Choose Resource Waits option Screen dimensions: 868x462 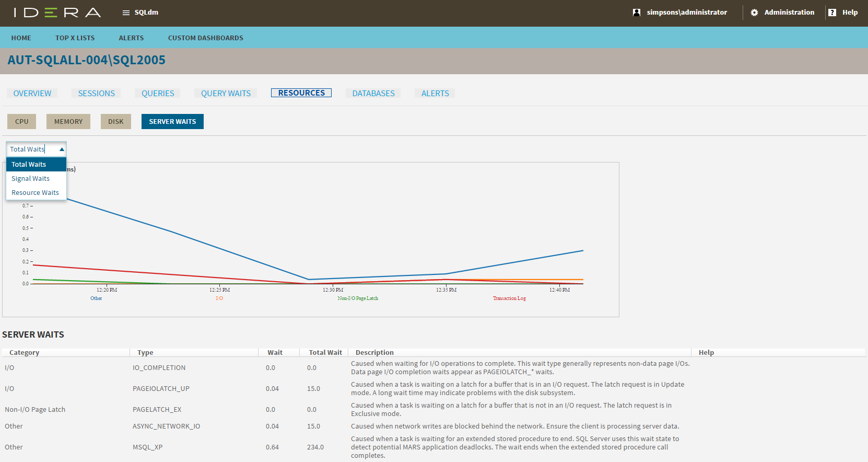35,193
